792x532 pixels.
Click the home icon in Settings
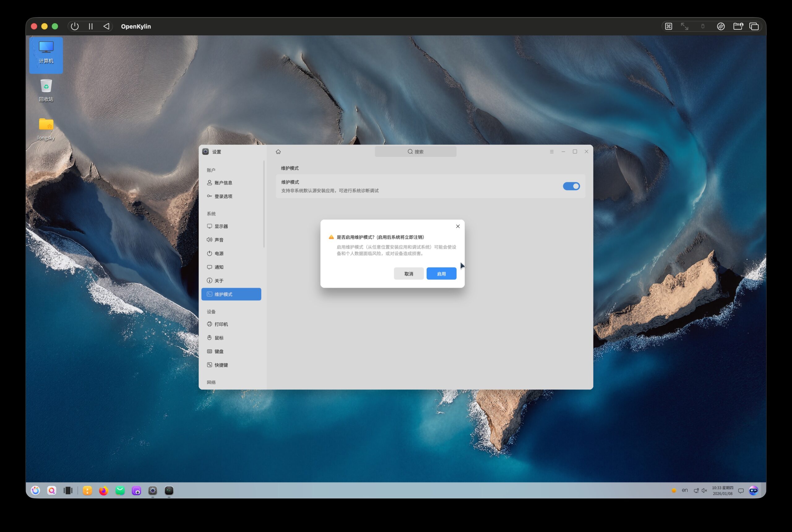coord(278,152)
